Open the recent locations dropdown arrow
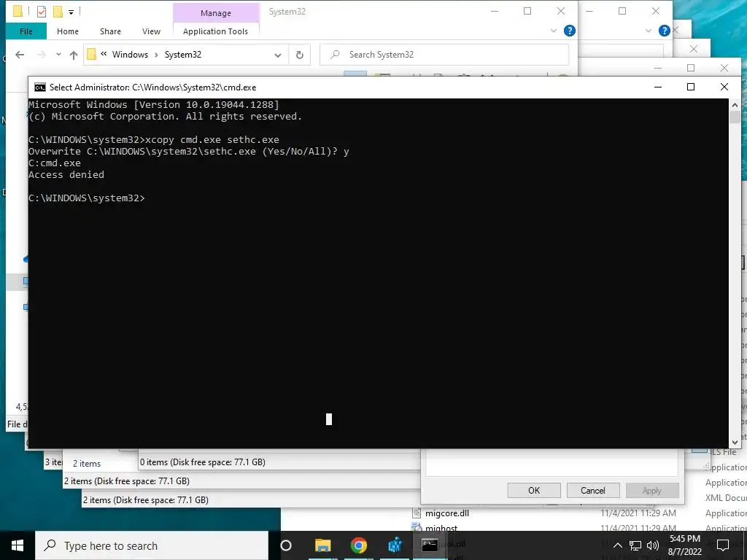The image size is (747, 560). [58, 55]
